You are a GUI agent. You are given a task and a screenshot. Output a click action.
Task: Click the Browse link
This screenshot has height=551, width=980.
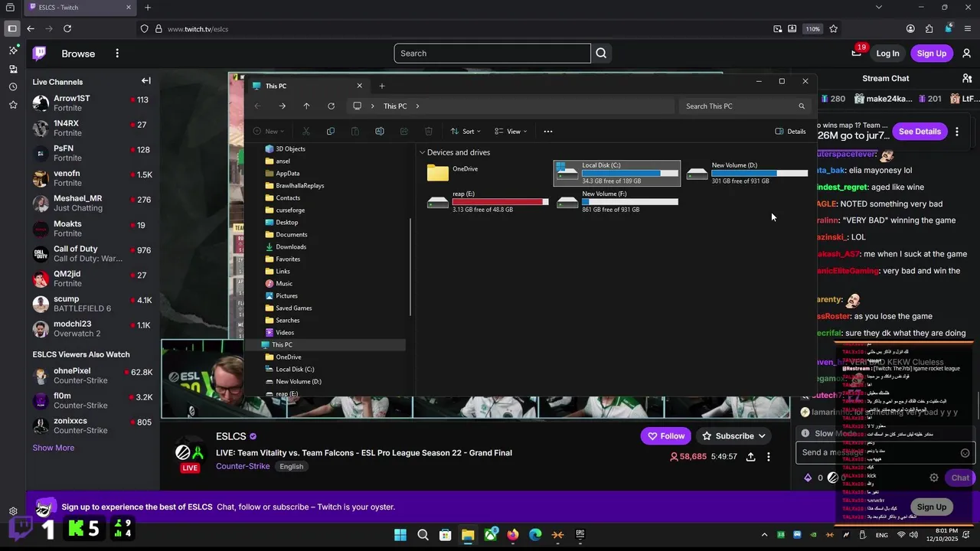click(x=78, y=54)
